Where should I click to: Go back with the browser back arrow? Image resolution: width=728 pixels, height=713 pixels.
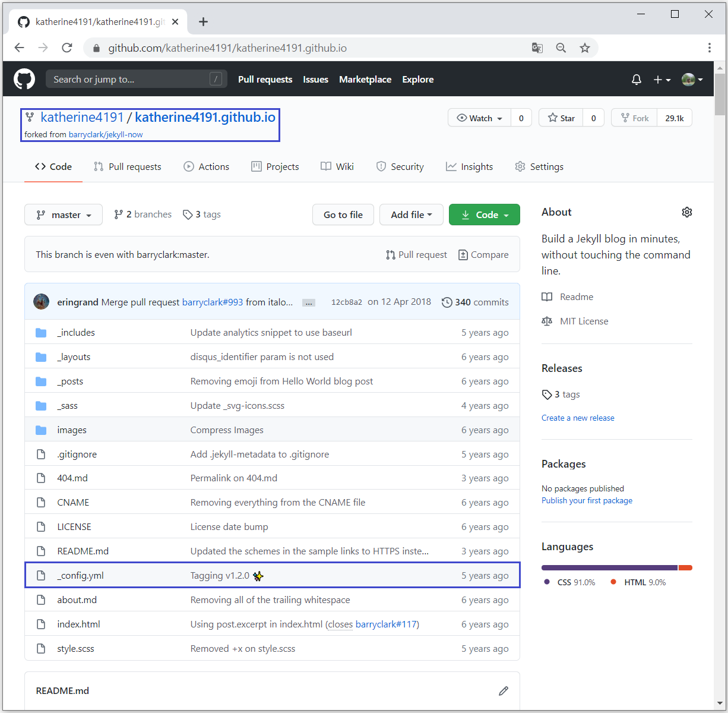click(20, 48)
